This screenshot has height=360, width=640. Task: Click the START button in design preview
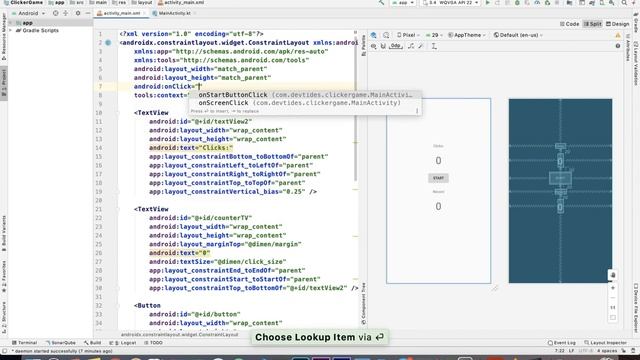[438, 178]
